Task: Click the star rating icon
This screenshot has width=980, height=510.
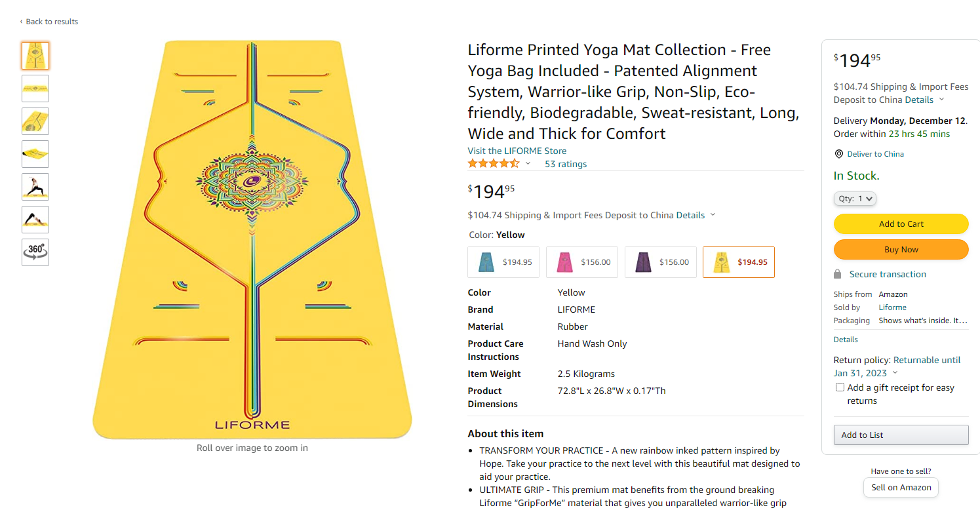Action: (493, 164)
